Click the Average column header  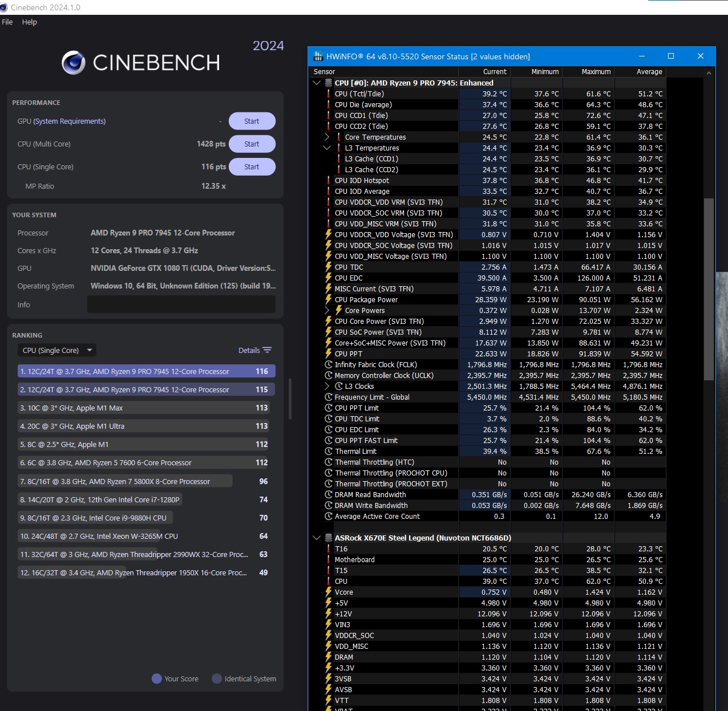[x=640, y=72]
